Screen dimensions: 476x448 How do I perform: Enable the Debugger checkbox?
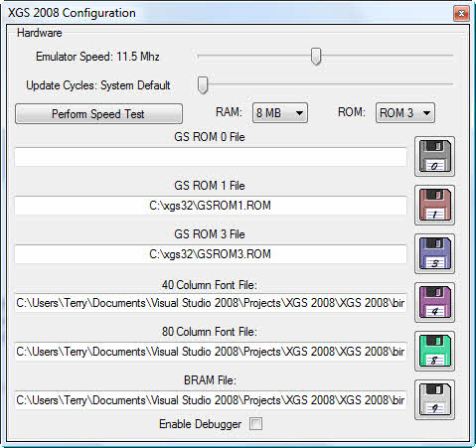click(x=255, y=423)
